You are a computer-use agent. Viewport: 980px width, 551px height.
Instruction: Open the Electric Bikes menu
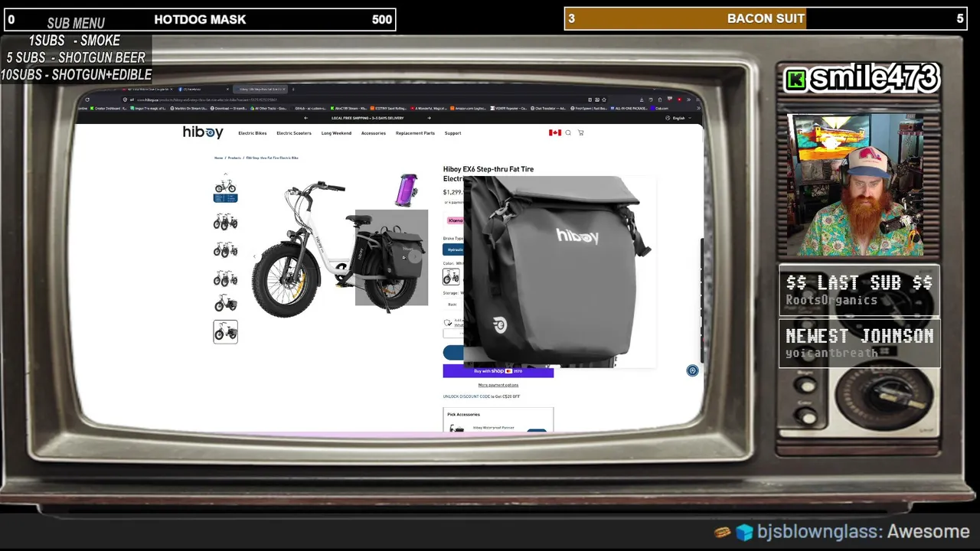tap(252, 133)
